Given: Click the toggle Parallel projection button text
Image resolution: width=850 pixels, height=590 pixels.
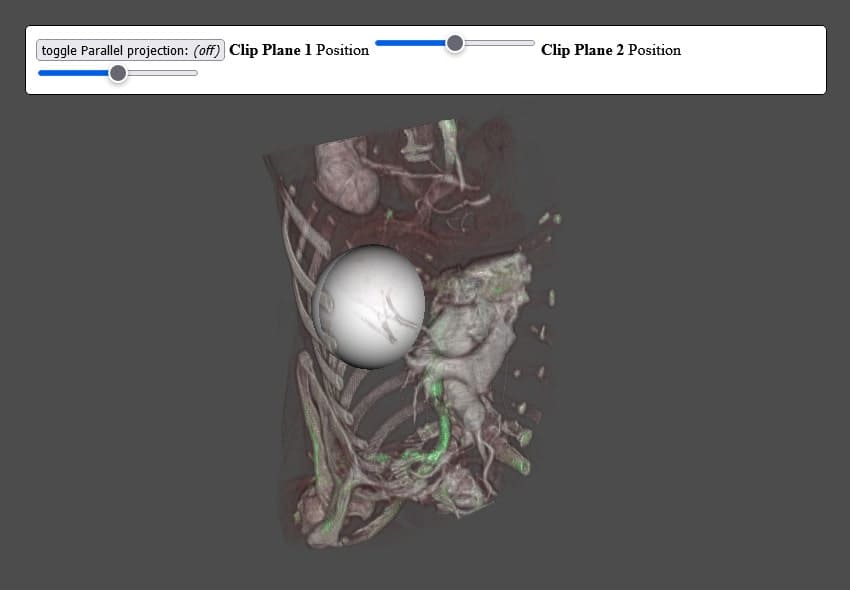Looking at the screenshot, I should point(110,50).
